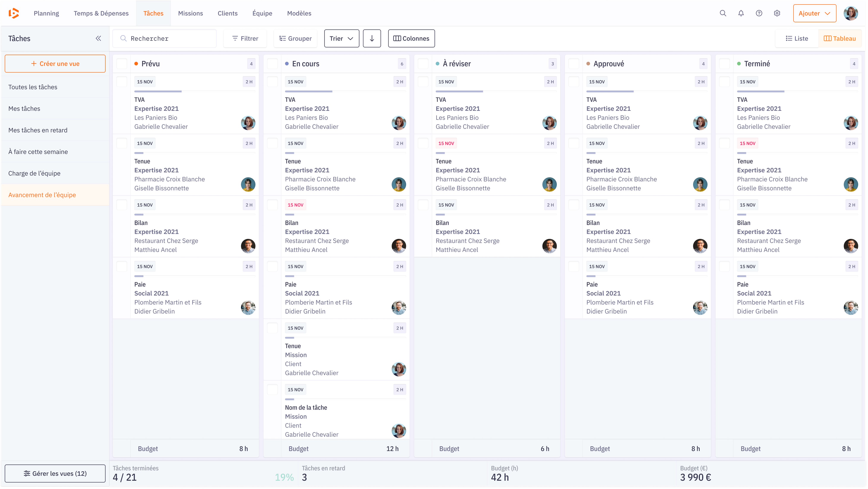
Task: Open the Colonnes selector
Action: (x=411, y=38)
